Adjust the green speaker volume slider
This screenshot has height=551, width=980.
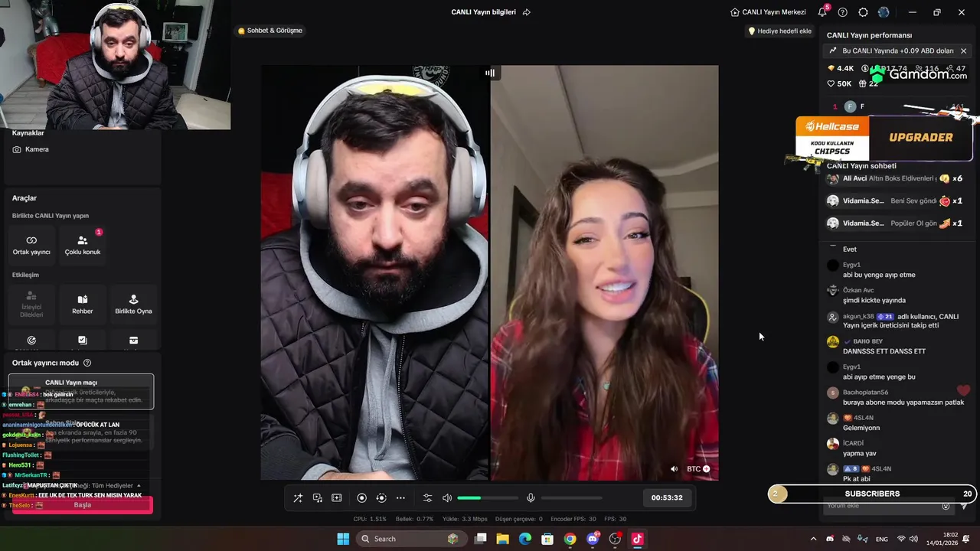tap(488, 497)
